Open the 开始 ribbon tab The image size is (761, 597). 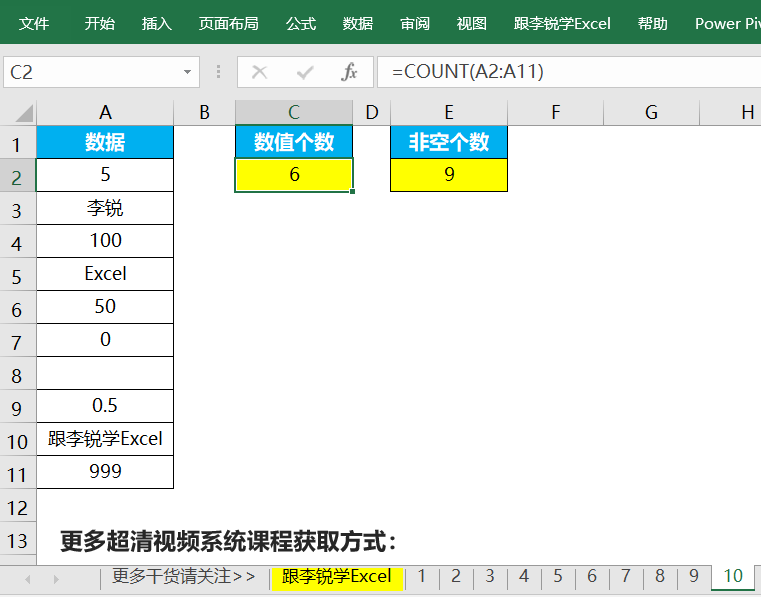(99, 23)
